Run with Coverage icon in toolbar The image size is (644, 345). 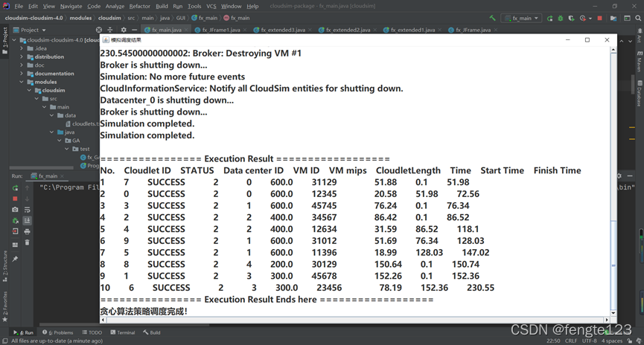[571, 18]
